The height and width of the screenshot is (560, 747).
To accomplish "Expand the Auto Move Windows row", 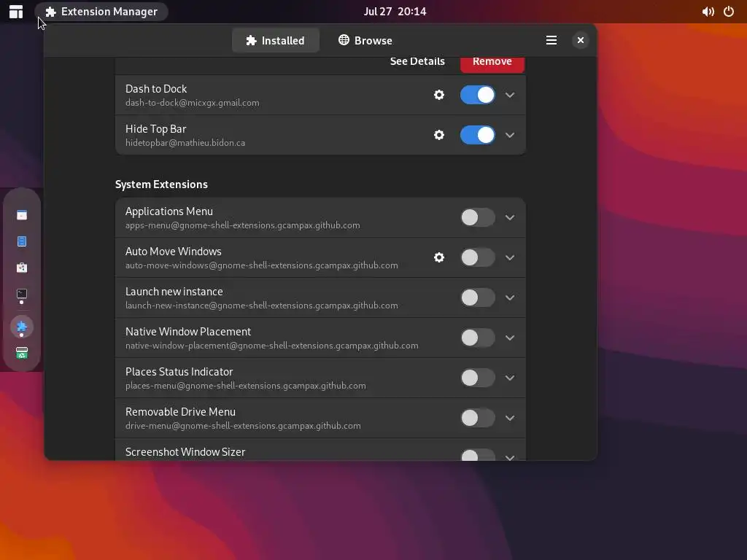I will point(510,257).
